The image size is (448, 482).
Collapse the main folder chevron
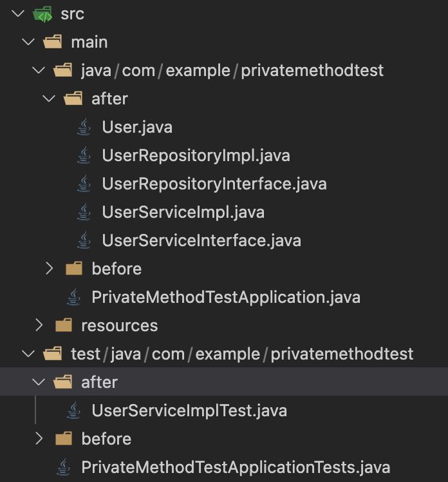[x=28, y=42]
